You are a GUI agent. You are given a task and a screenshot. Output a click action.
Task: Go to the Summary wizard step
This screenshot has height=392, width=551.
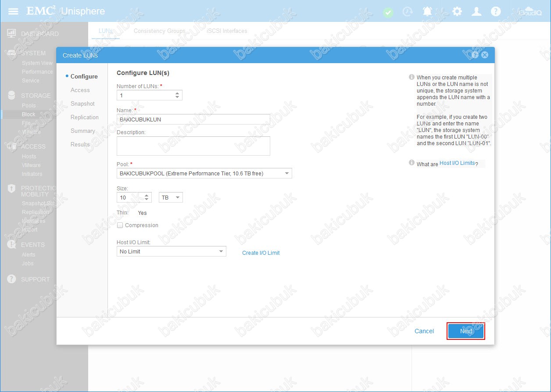(83, 131)
